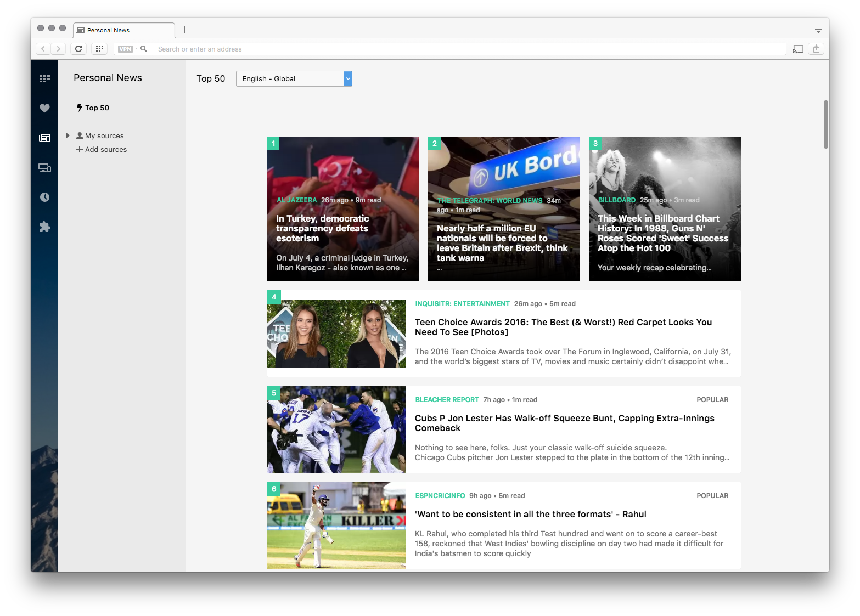Open the 'Want to be consistent' Rahul headline
The image size is (860, 616).
(x=530, y=514)
